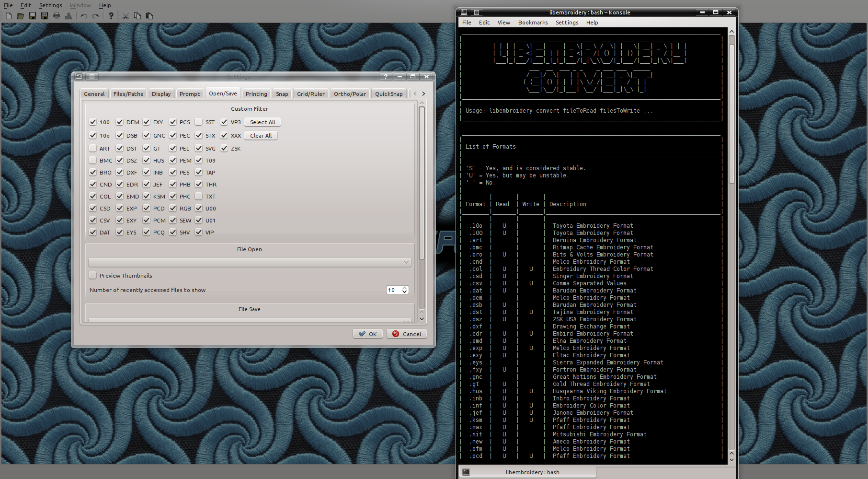868x479 pixels.
Task: Click the Select All button
Action: click(263, 122)
